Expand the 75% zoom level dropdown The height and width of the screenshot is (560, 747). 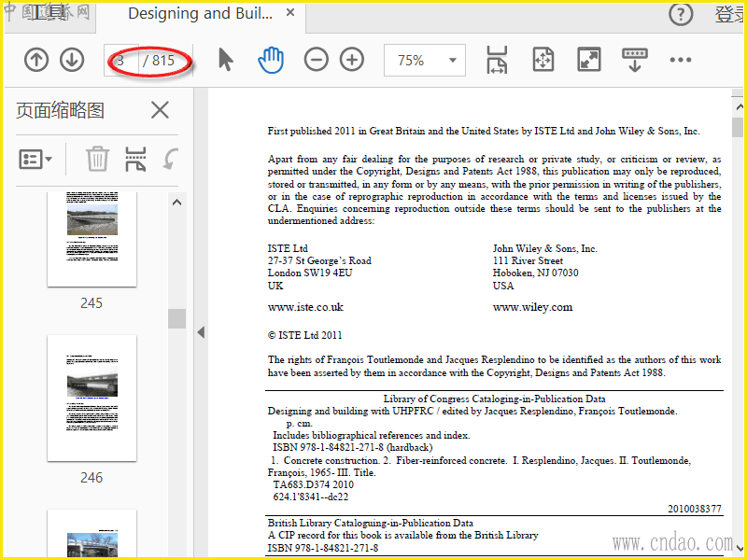(454, 61)
